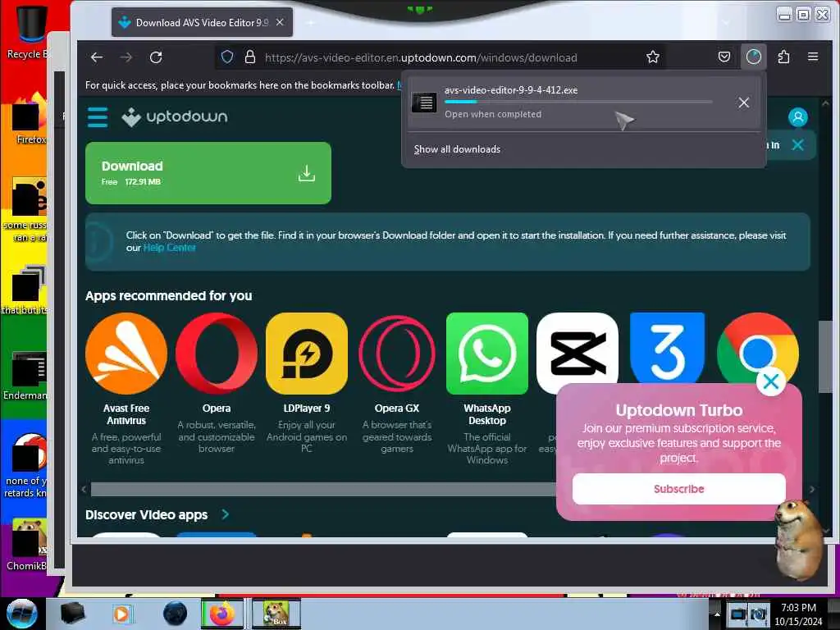Select the WhatsApp Desktop app icon
The height and width of the screenshot is (630, 840).
(487, 354)
